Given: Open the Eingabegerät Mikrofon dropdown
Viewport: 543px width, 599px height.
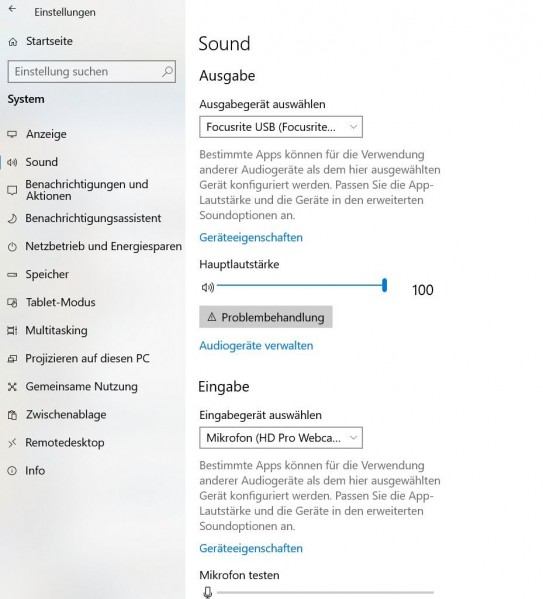Looking at the screenshot, I should click(281, 438).
